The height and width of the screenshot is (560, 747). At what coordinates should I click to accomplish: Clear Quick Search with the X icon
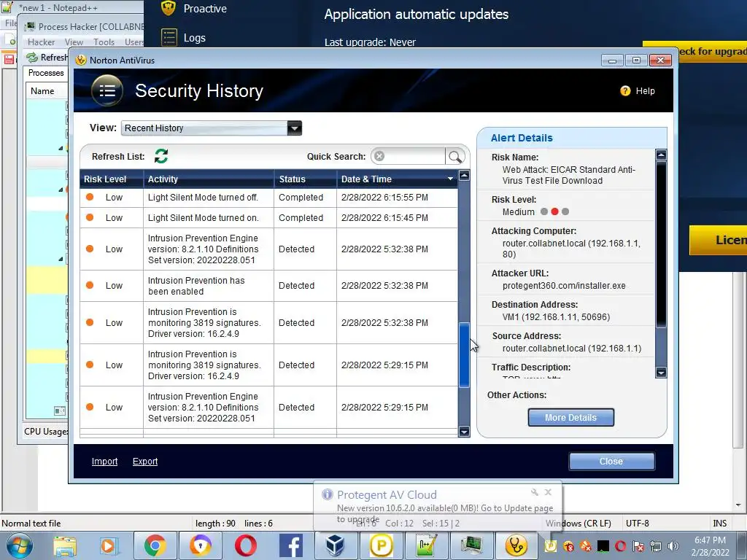coord(379,156)
